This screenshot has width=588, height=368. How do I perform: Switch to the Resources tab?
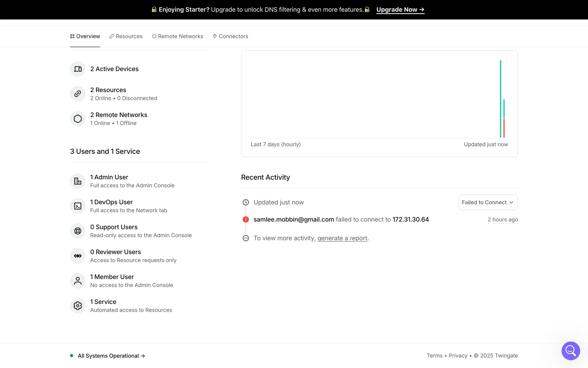126,36
